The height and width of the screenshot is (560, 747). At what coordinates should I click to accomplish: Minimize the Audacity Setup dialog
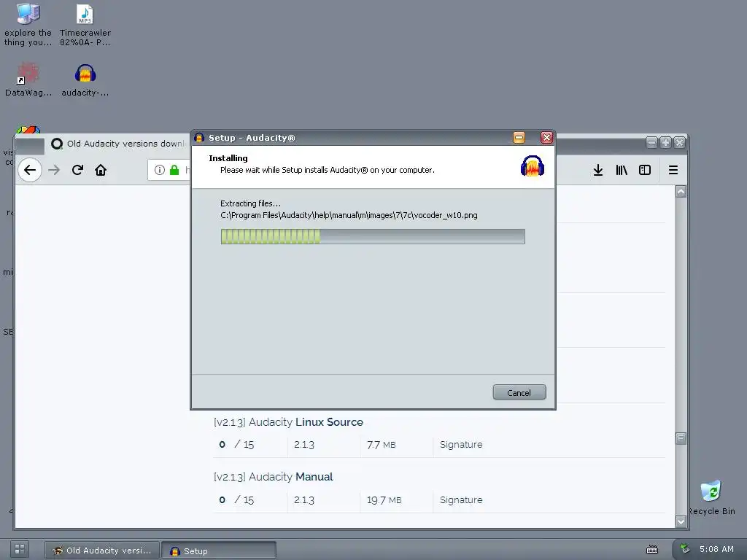519,138
